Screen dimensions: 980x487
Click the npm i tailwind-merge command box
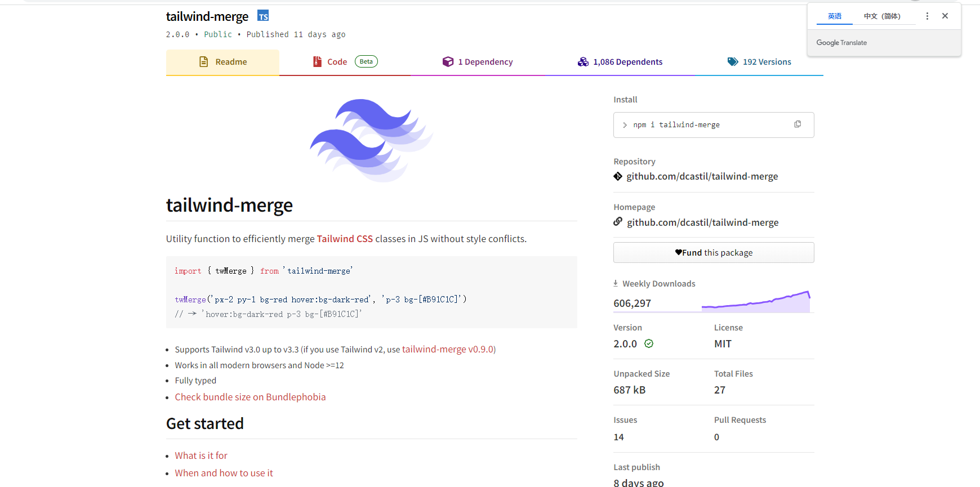point(714,125)
